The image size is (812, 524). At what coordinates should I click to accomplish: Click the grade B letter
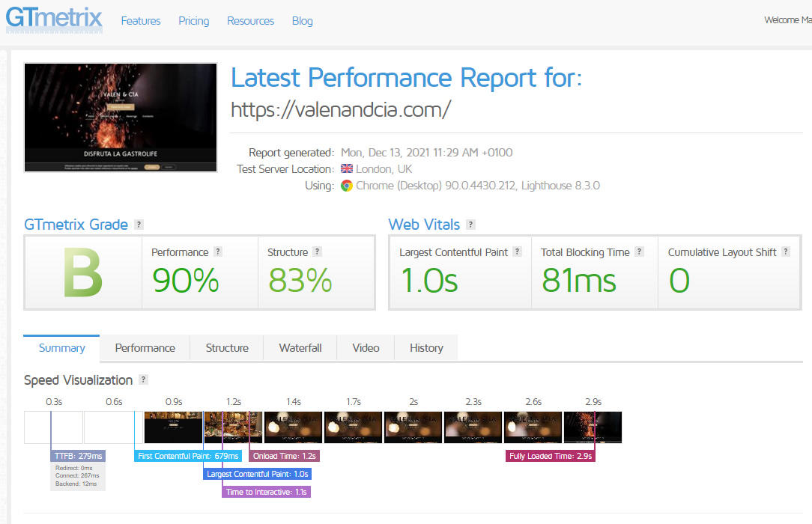83,272
